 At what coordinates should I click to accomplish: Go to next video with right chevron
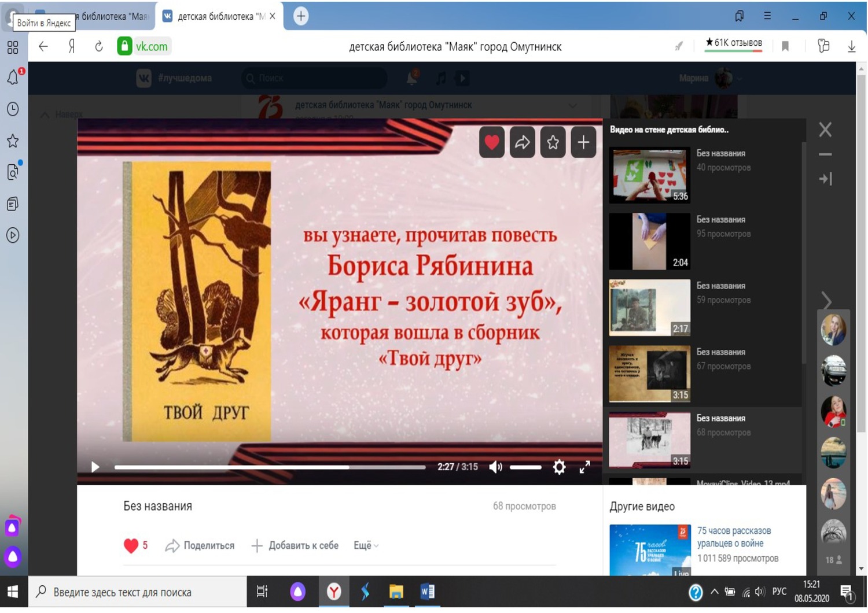826,301
